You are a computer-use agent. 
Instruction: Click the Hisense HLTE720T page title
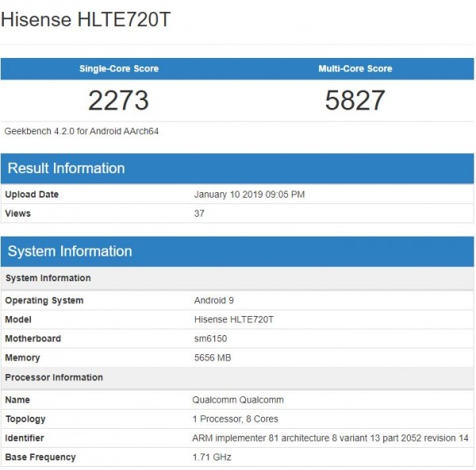point(85,21)
